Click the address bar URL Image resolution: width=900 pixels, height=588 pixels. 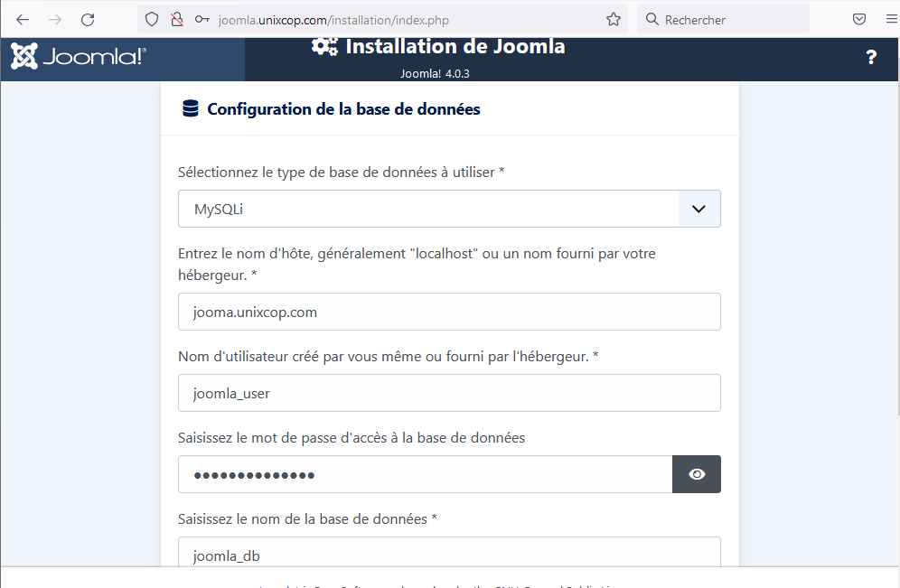point(333,20)
